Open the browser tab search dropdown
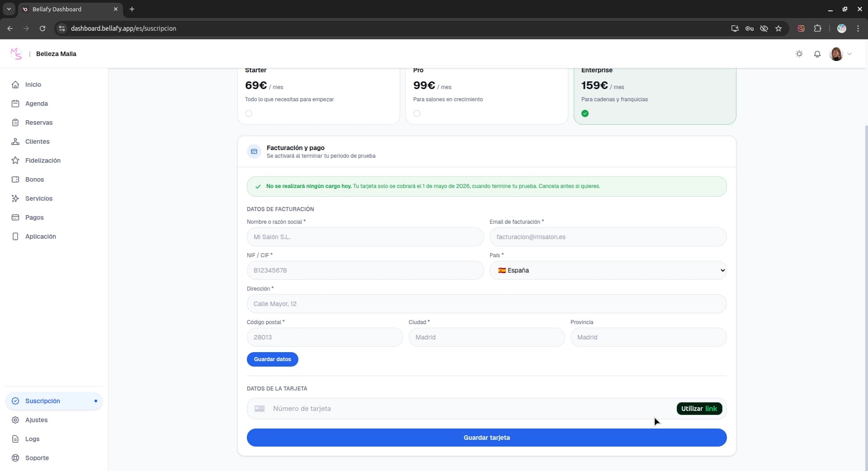This screenshot has height=471, width=868. (9, 9)
